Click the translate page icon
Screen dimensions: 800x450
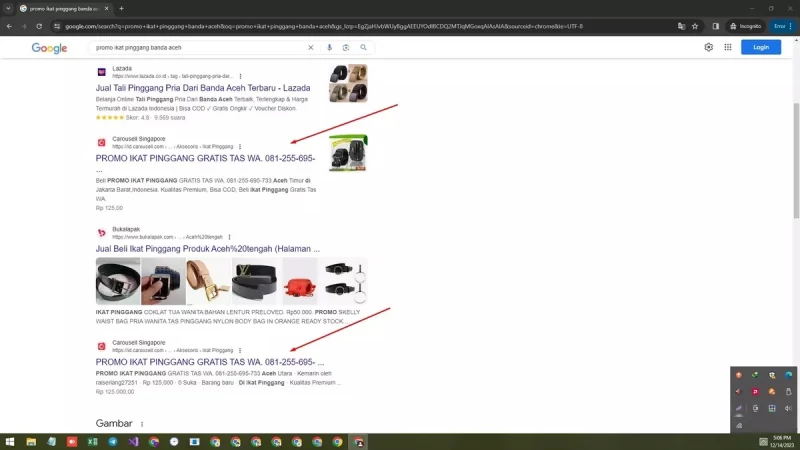tap(681, 26)
